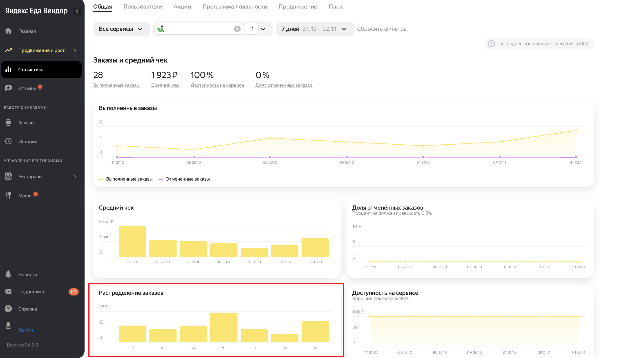
Task: Click the Отзывы star bubble icon
Action: [8, 88]
